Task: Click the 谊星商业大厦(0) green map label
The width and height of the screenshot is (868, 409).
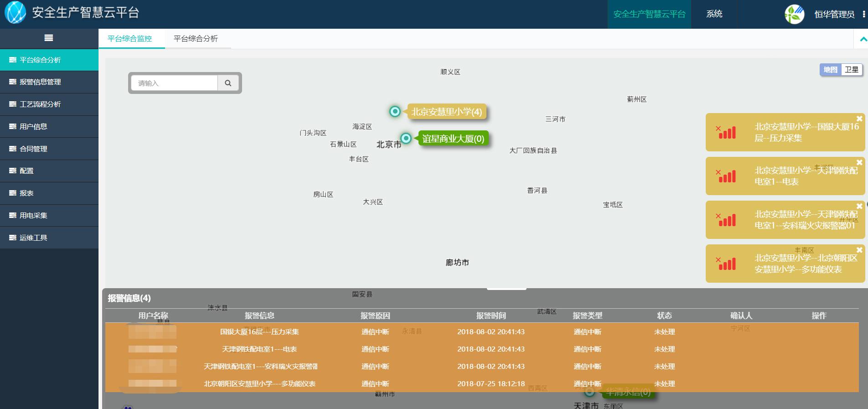Action: pyautogui.click(x=453, y=139)
